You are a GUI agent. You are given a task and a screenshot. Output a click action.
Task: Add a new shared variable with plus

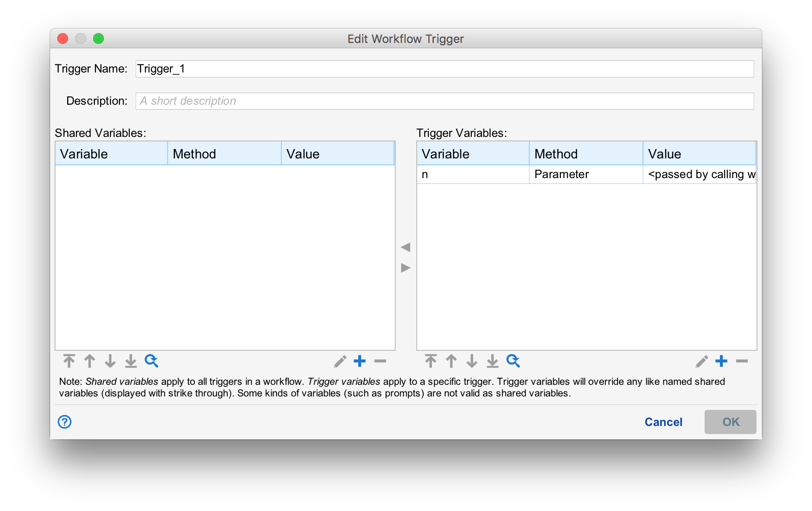360,361
